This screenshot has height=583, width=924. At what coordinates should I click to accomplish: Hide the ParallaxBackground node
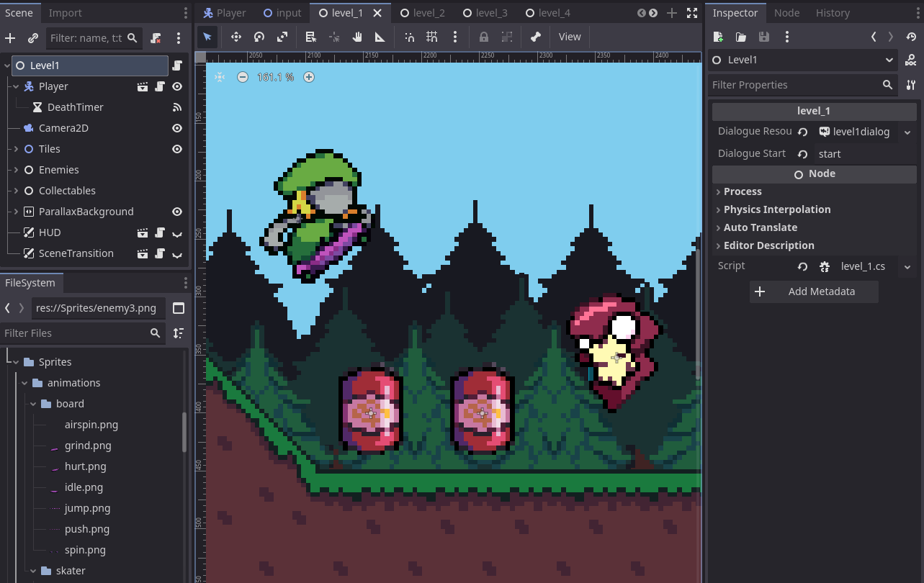point(176,212)
